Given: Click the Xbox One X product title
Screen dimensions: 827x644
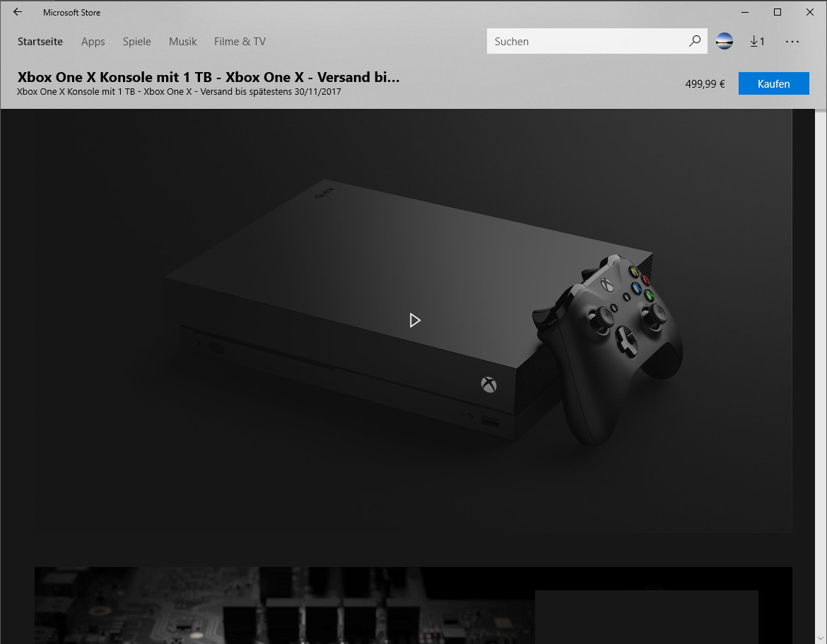Looking at the screenshot, I should (x=209, y=77).
